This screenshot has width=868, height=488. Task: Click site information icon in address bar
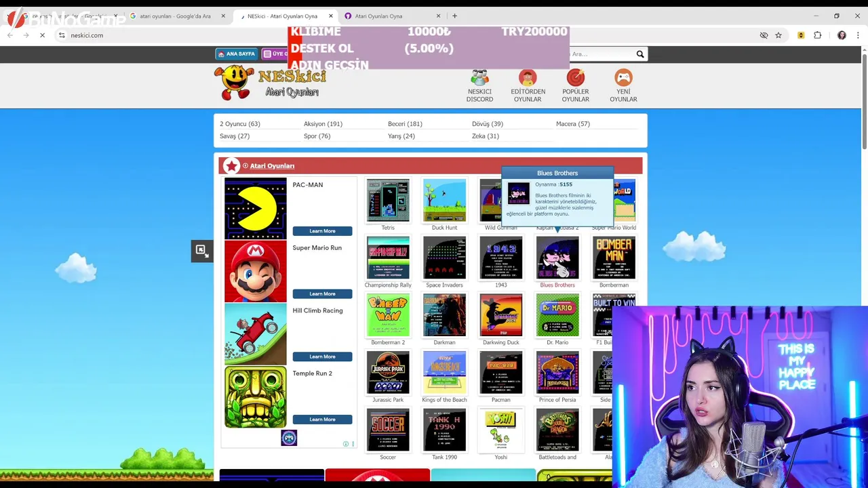62,35
